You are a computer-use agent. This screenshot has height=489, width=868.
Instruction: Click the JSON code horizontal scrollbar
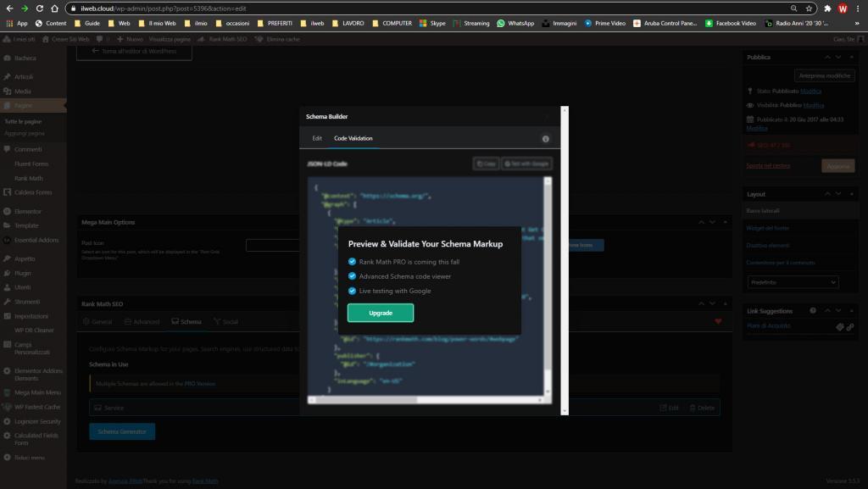[426, 399]
